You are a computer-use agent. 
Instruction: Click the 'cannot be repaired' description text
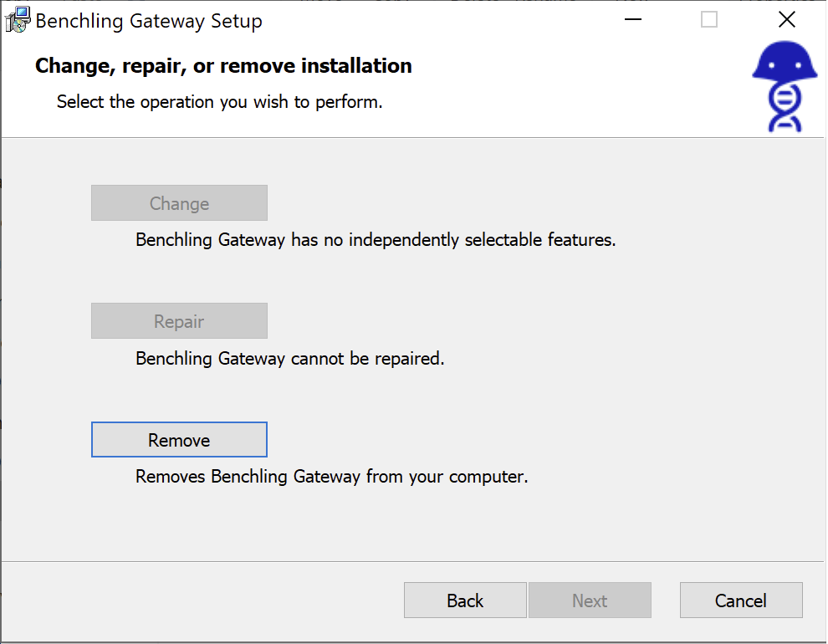pyautogui.click(x=289, y=359)
